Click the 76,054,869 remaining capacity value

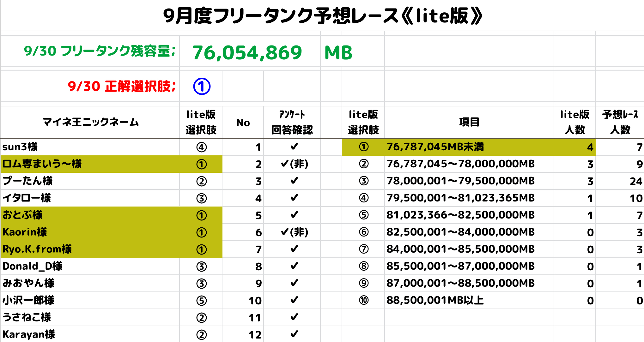pyautogui.click(x=247, y=52)
